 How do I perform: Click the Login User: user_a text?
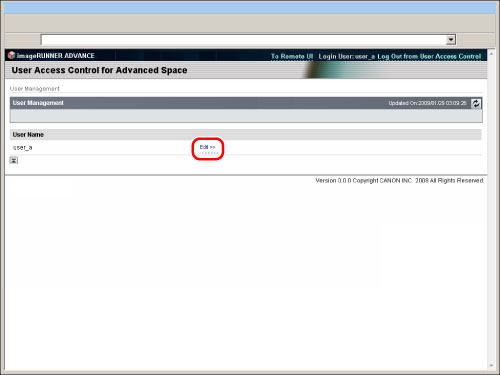pos(347,56)
